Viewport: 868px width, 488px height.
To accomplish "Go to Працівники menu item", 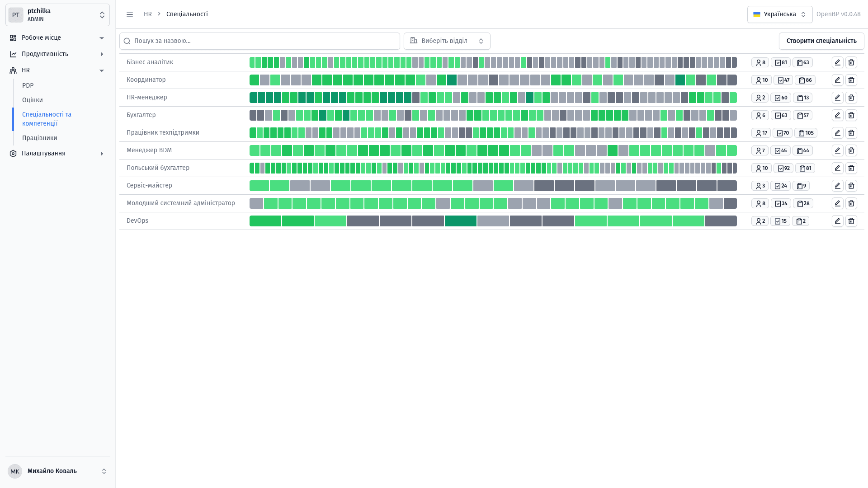I will [x=40, y=138].
